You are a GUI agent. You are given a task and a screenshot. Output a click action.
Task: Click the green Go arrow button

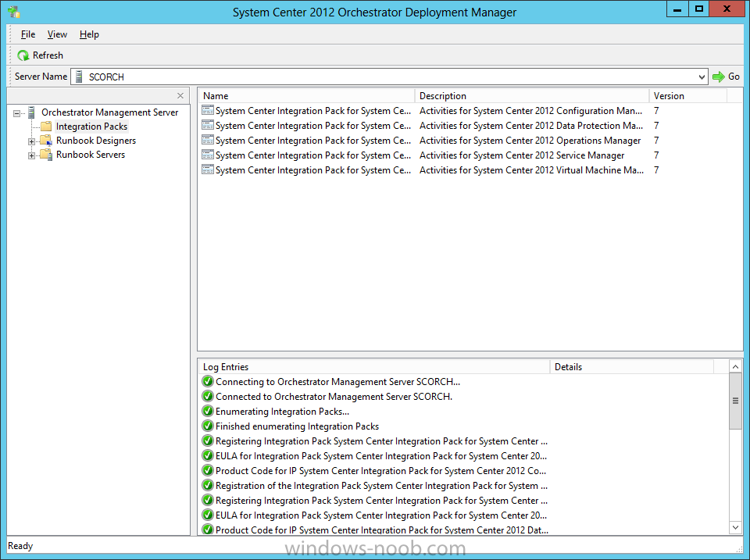pyautogui.click(x=726, y=77)
